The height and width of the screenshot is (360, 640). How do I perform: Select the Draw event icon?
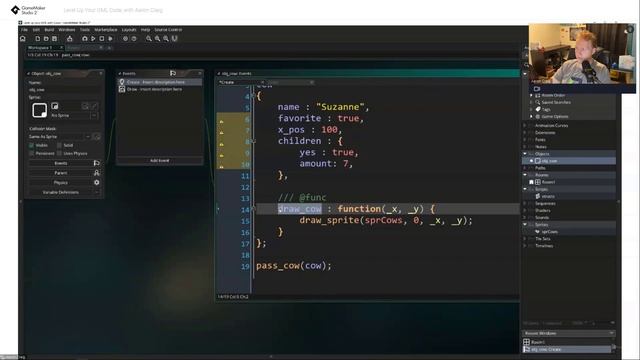[122, 89]
